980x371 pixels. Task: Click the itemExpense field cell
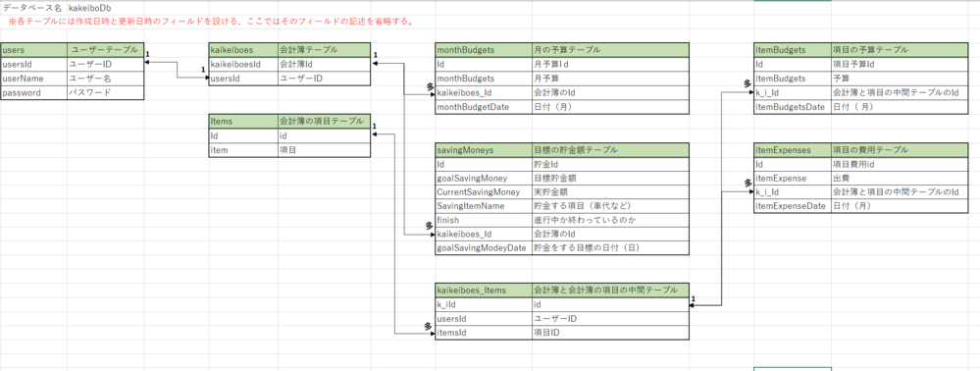click(793, 179)
